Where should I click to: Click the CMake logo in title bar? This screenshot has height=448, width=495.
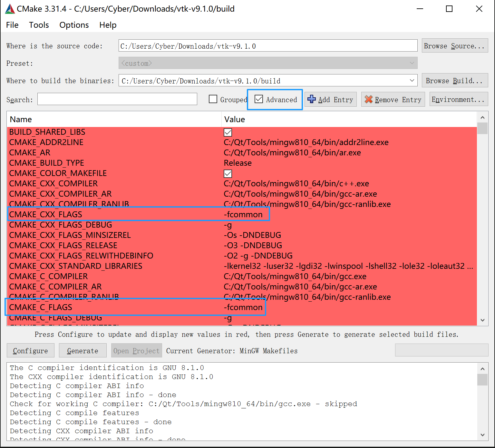[10, 9]
